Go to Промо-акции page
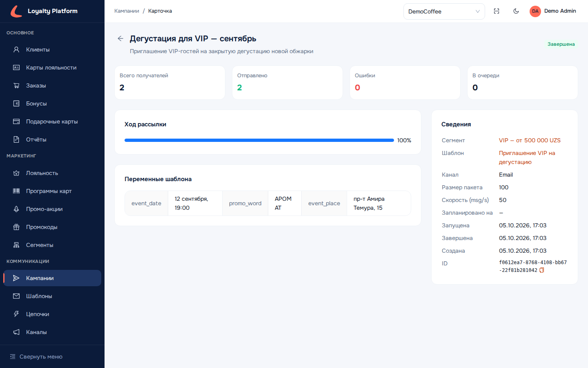588x368 pixels. coord(52,209)
